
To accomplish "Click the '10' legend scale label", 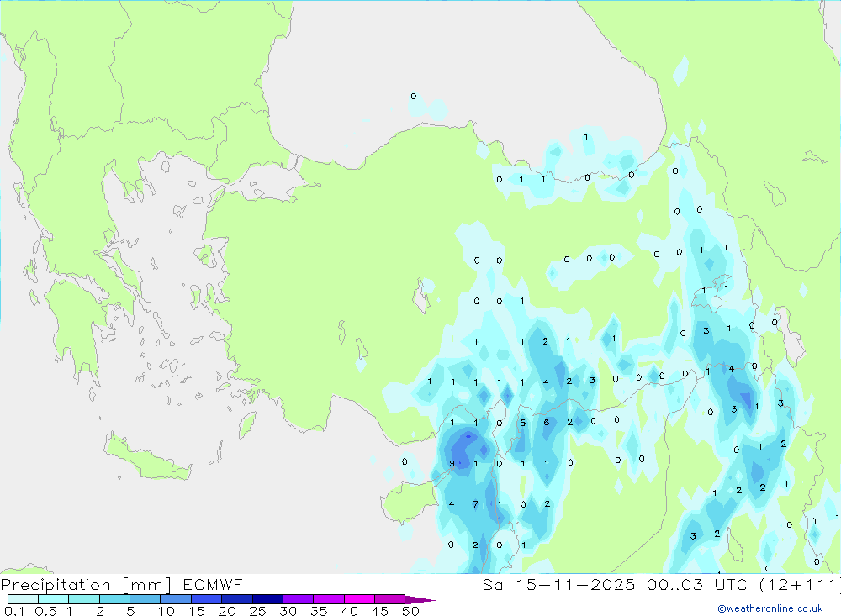I will point(167,611).
